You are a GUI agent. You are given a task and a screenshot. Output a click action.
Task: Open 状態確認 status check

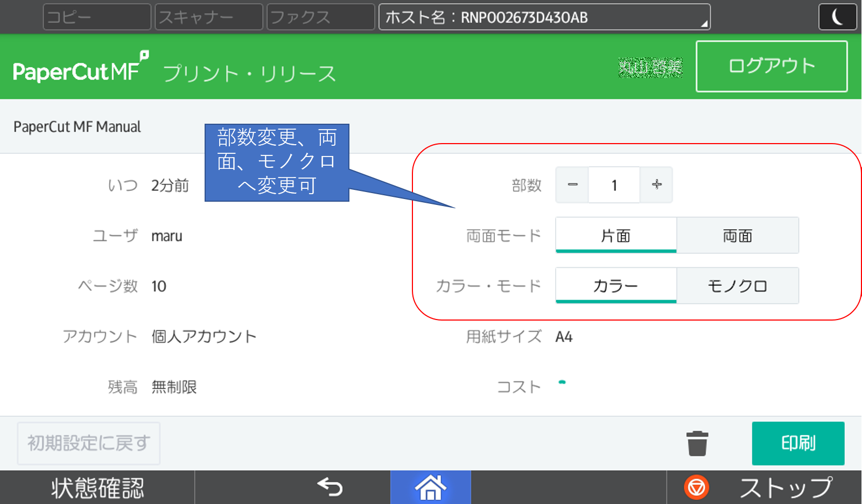coord(97,487)
